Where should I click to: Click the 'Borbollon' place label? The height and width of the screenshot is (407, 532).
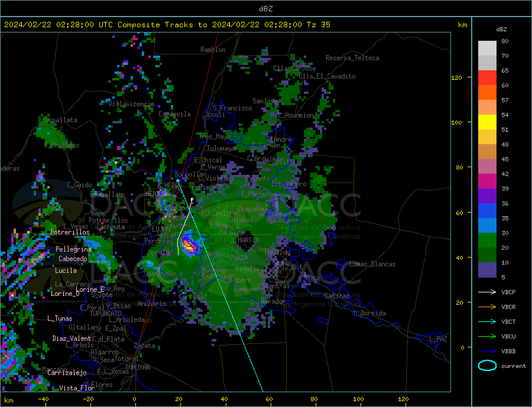(x=191, y=174)
